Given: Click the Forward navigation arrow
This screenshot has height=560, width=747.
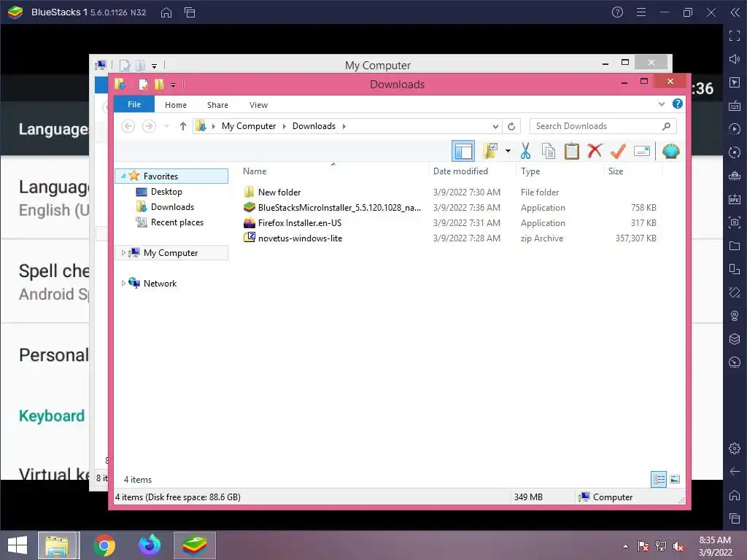Looking at the screenshot, I should pyautogui.click(x=149, y=126).
